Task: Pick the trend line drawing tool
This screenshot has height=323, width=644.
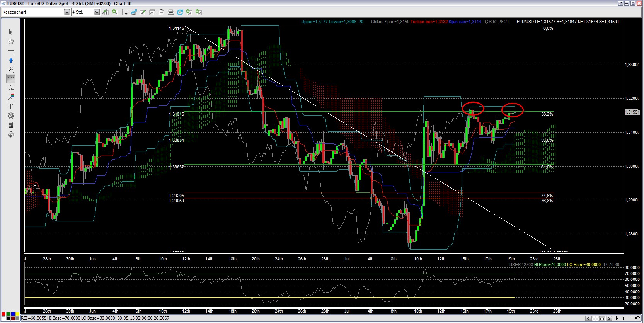Action: click(11, 51)
